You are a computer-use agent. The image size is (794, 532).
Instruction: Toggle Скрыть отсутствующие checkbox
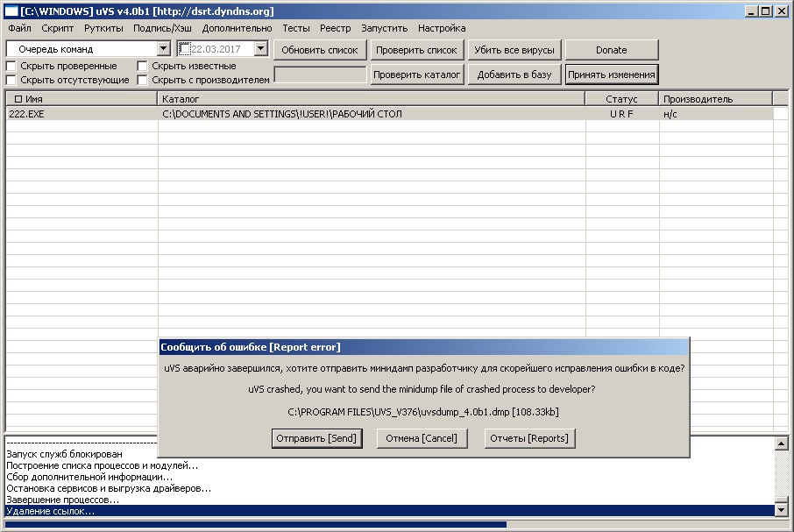pos(11,80)
